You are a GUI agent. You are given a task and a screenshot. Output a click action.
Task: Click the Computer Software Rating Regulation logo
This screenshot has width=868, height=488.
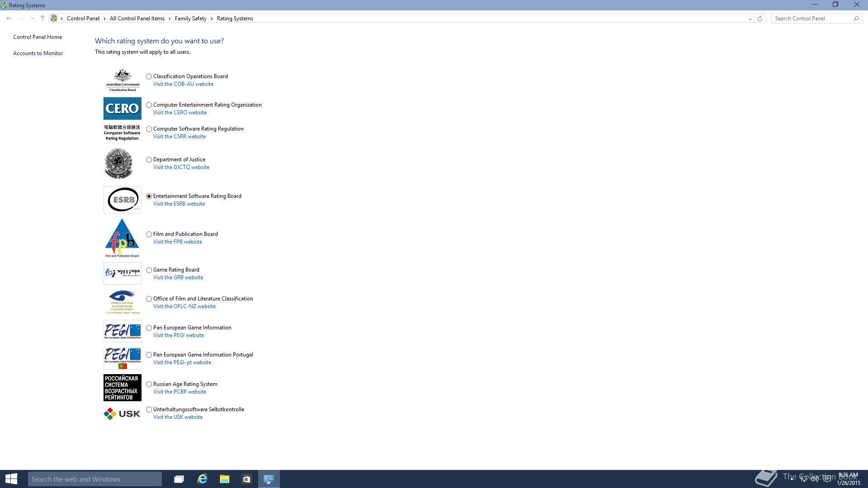(x=122, y=133)
